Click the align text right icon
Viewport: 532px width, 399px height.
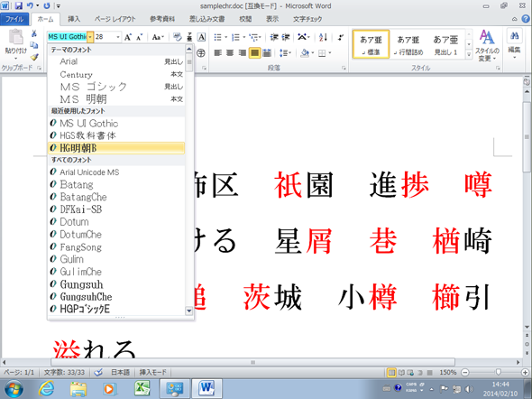pyautogui.click(x=242, y=53)
